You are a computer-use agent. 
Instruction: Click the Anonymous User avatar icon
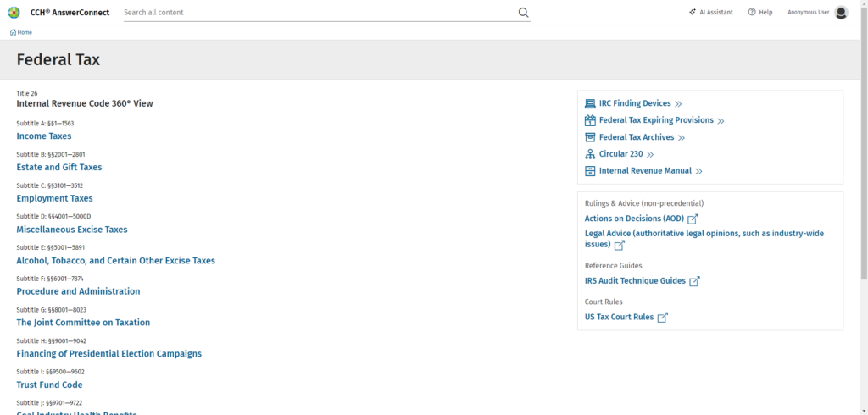click(x=841, y=13)
